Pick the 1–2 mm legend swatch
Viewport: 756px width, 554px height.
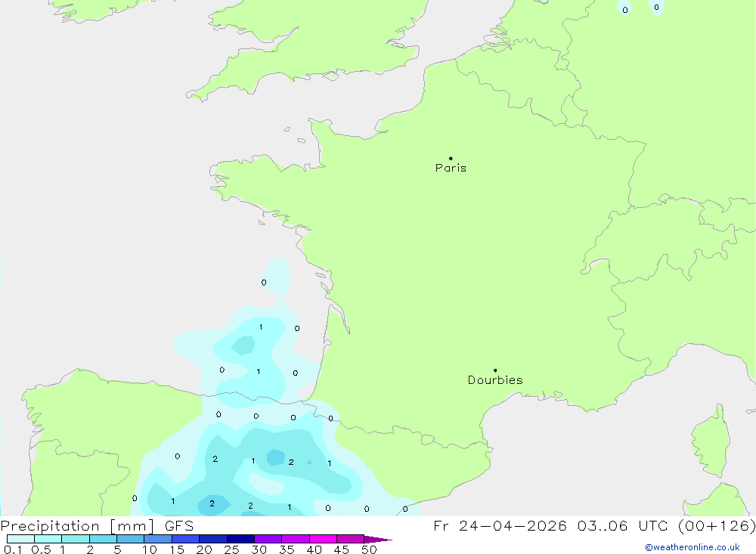pyautogui.click(x=76, y=539)
